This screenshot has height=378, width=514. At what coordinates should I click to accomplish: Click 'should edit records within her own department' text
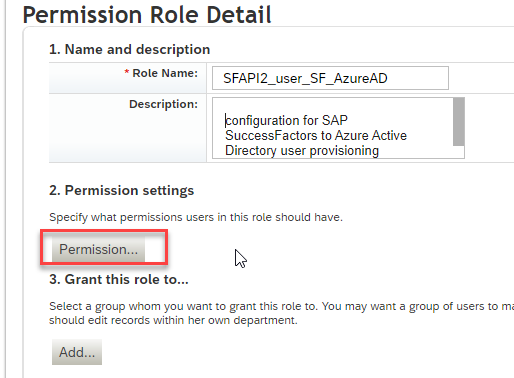[x=173, y=320]
